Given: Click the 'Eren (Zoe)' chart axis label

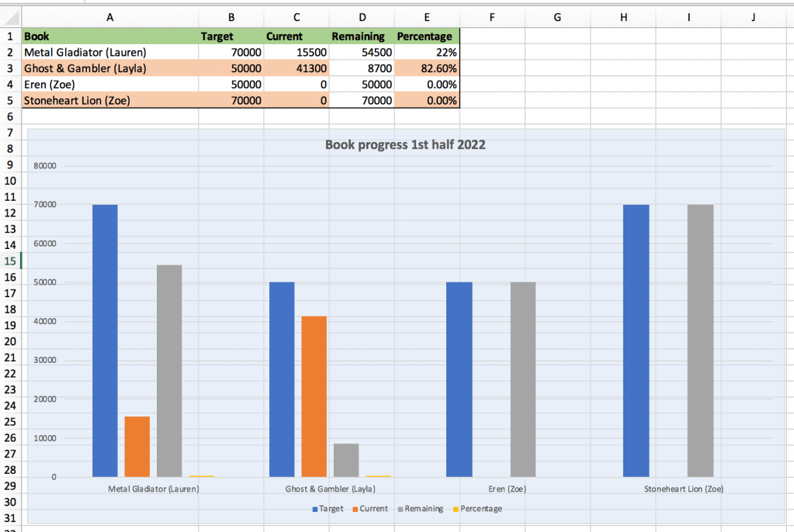Looking at the screenshot, I should click(x=507, y=489).
